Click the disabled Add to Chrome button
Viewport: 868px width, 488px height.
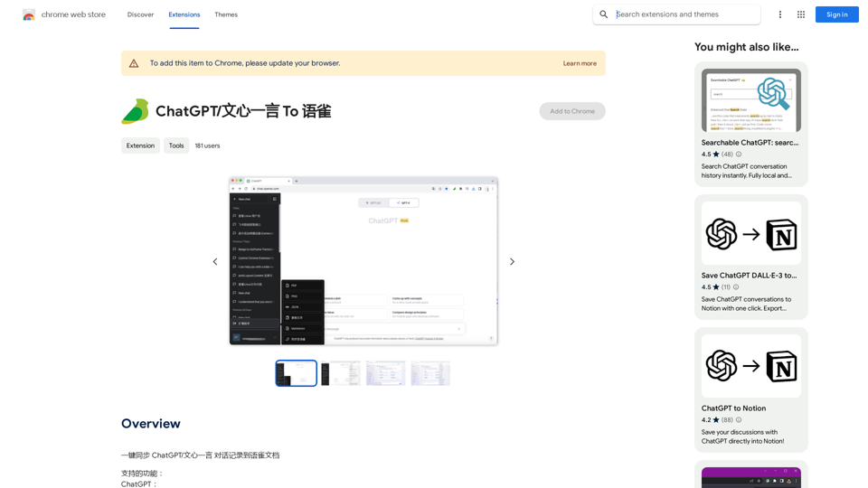(572, 111)
